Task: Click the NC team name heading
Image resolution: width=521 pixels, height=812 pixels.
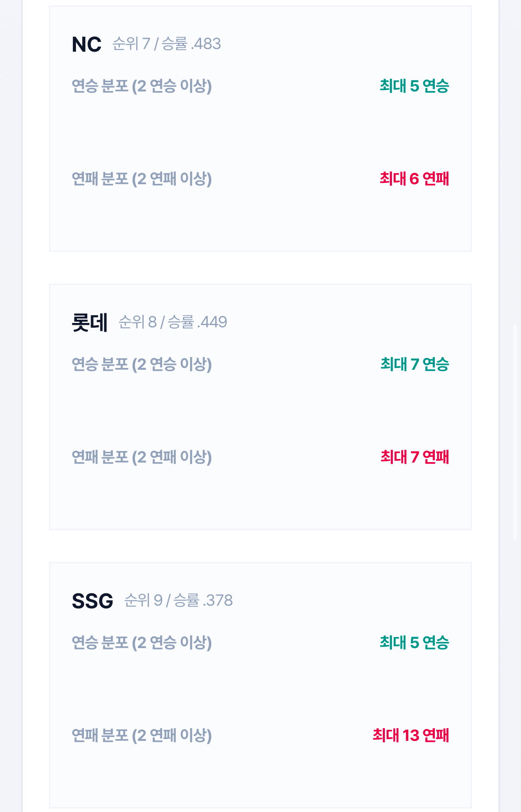Action: tap(87, 44)
